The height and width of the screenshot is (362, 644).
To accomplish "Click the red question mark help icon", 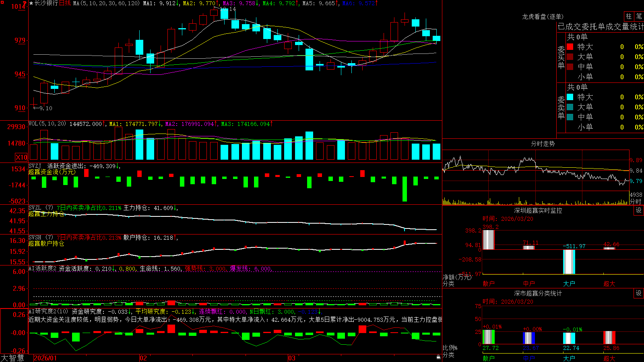I will click(x=25, y=3).
